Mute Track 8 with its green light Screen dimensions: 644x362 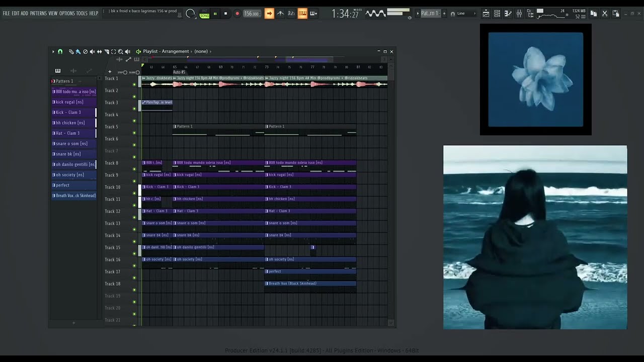click(134, 169)
